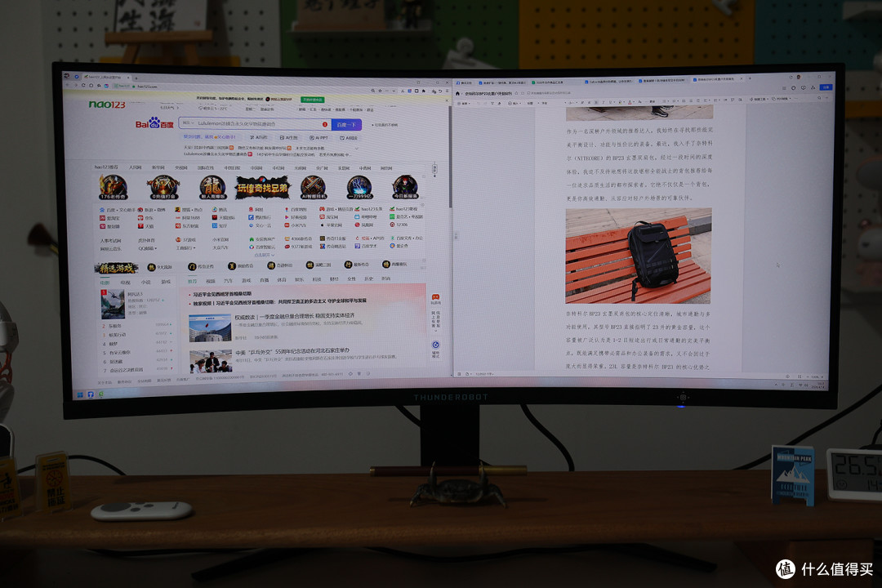
Task: Click the search magnifier icon in editor toolbar
Action: coord(819,98)
